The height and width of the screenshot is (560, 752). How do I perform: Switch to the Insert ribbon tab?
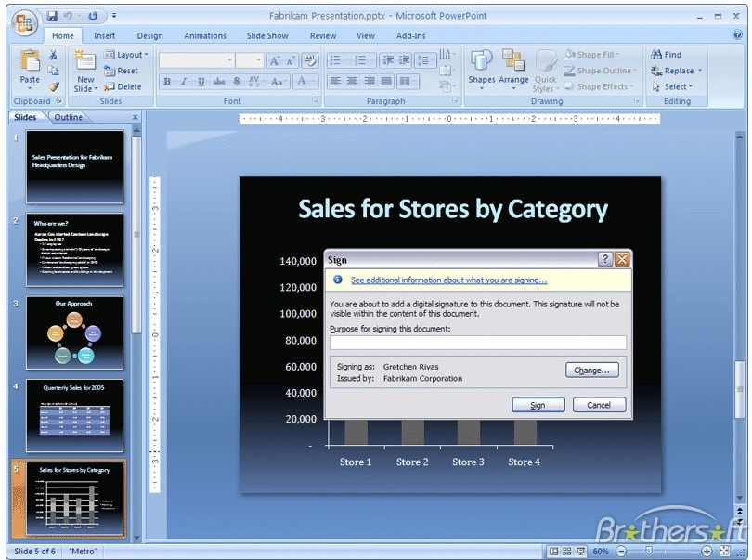pos(104,36)
